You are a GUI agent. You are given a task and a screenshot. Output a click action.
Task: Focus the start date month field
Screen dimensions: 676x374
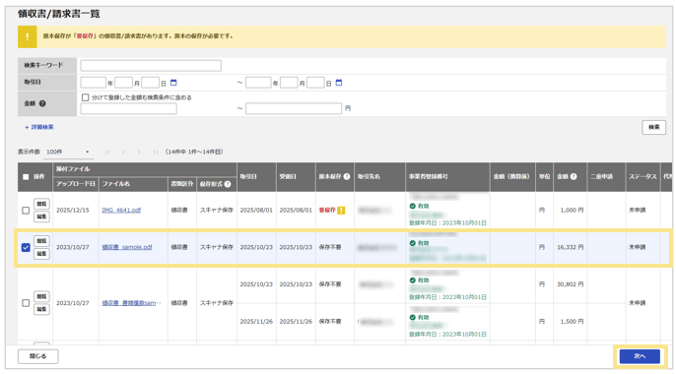click(124, 83)
